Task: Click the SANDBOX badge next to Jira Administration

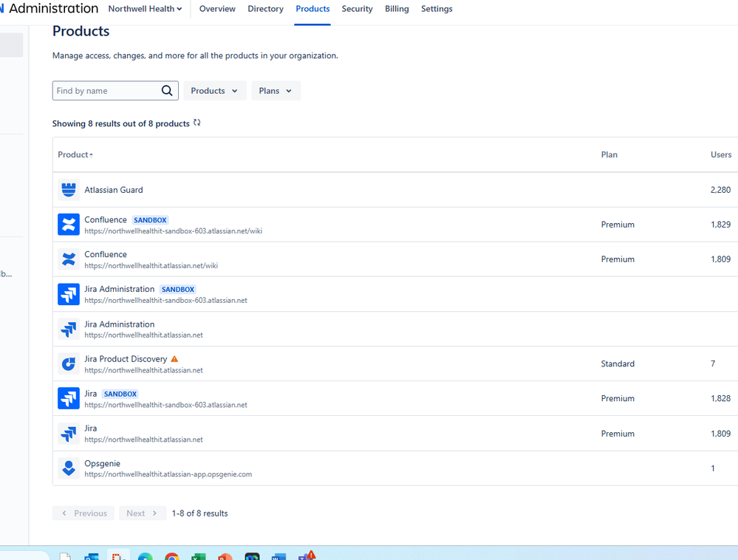Action: [x=178, y=290]
